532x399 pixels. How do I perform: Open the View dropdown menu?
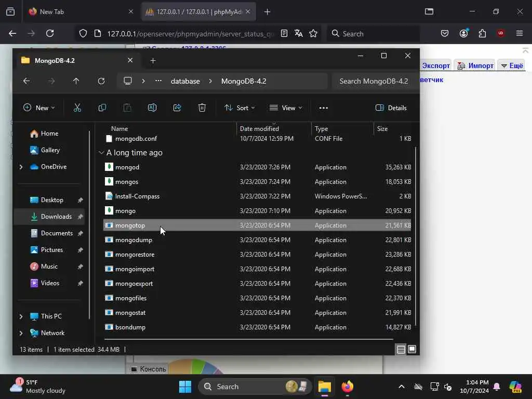tap(286, 108)
